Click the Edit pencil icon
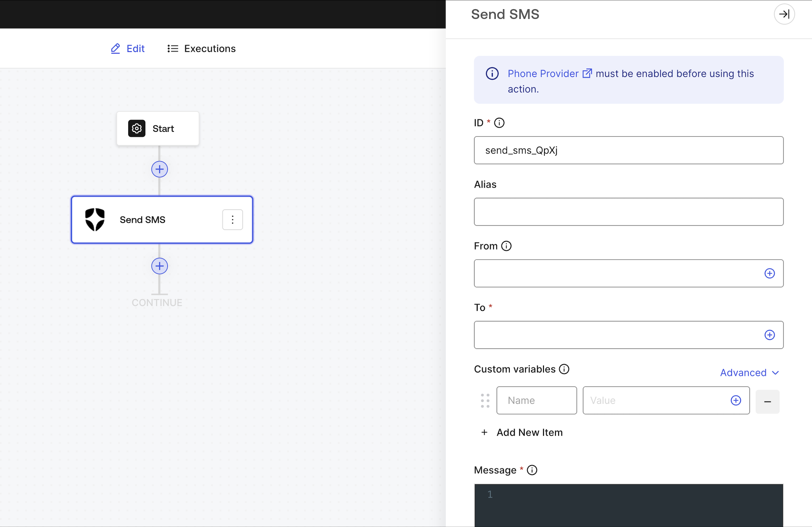 point(115,48)
